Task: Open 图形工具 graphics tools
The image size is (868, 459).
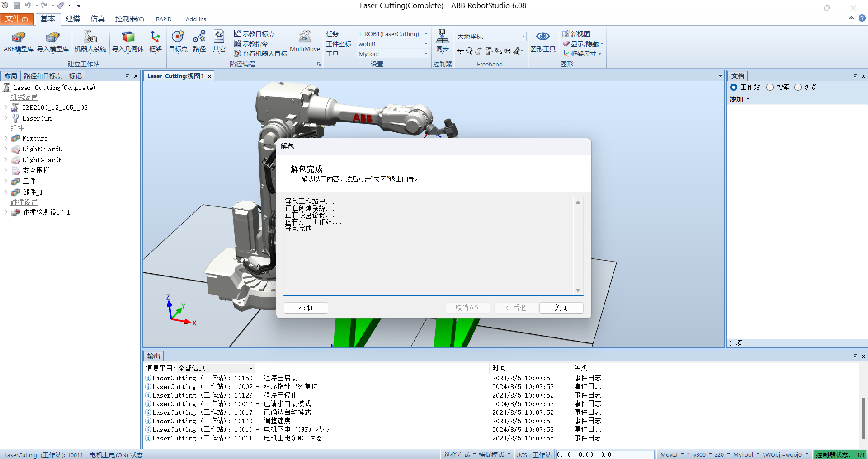Action: [x=543, y=42]
